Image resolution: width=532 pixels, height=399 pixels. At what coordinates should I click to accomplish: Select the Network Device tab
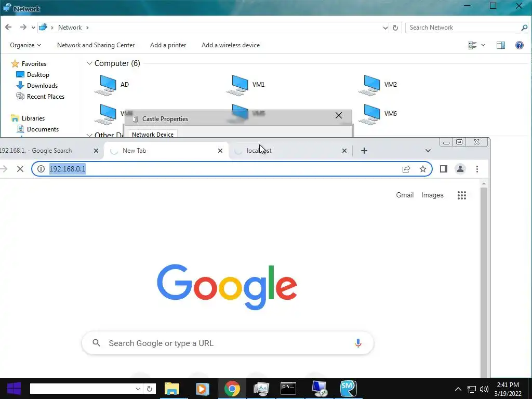153,135
